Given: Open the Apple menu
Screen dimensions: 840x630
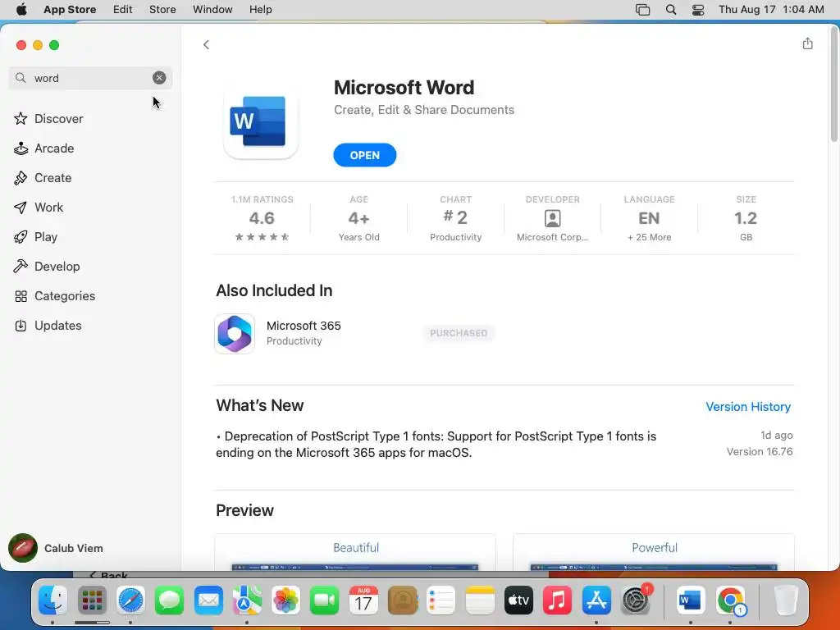Looking at the screenshot, I should pyautogui.click(x=21, y=10).
